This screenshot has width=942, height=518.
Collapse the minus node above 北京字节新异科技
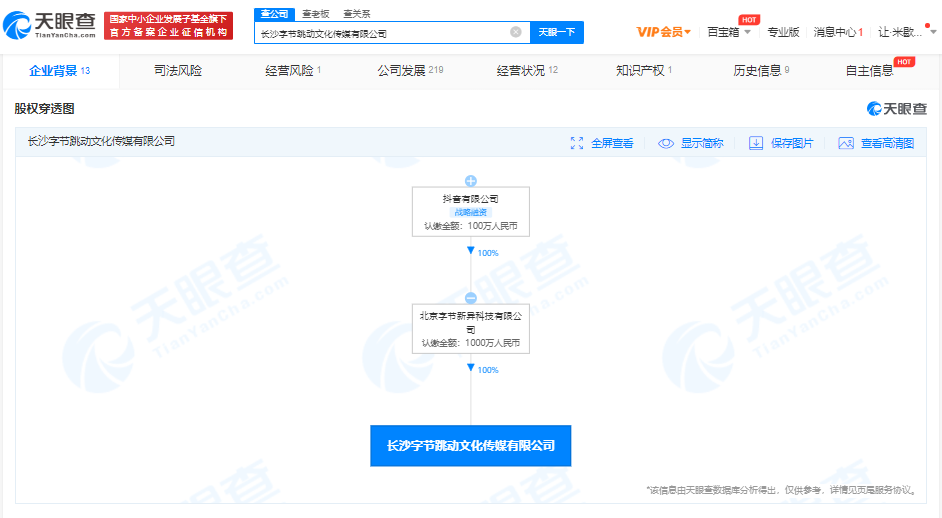point(471,298)
